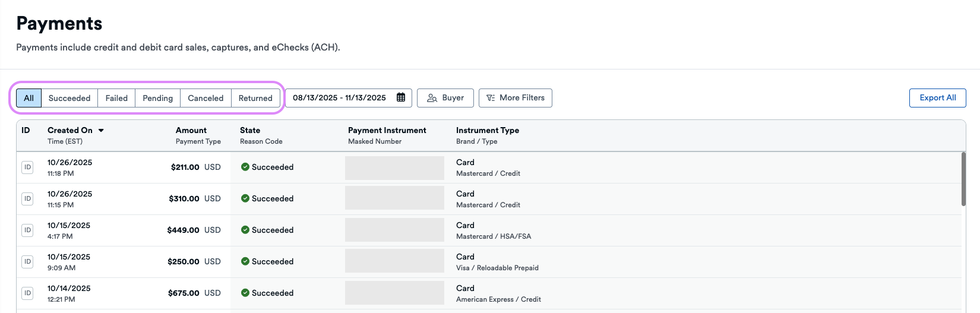Open ID icon for $449.00 payment

(27, 230)
